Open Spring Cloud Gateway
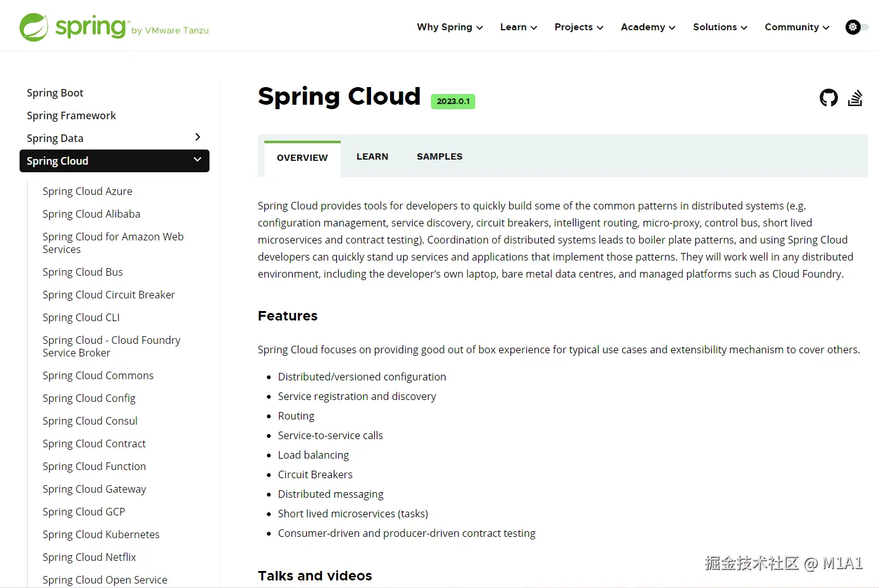Image resolution: width=879 pixels, height=588 pixels. [x=94, y=489]
